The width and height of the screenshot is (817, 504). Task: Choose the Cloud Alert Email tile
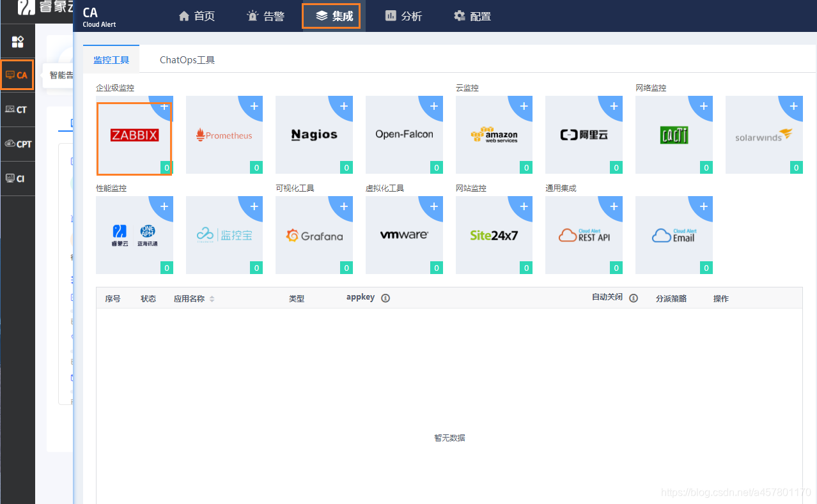point(674,235)
